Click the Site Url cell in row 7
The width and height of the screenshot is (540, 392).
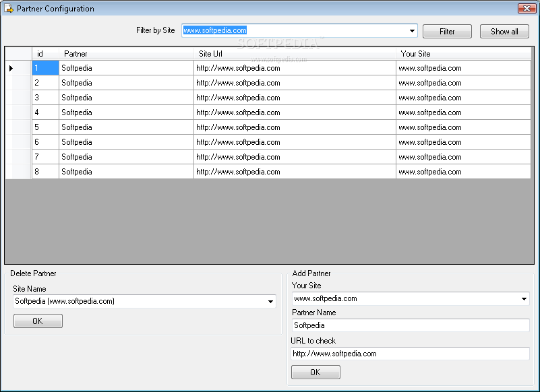295,157
